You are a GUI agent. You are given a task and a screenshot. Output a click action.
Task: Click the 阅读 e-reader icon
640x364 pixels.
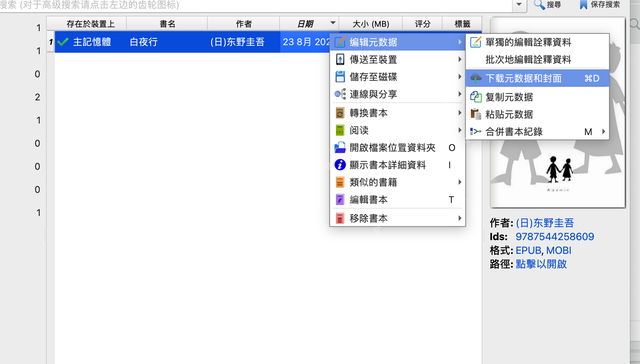[340, 130]
